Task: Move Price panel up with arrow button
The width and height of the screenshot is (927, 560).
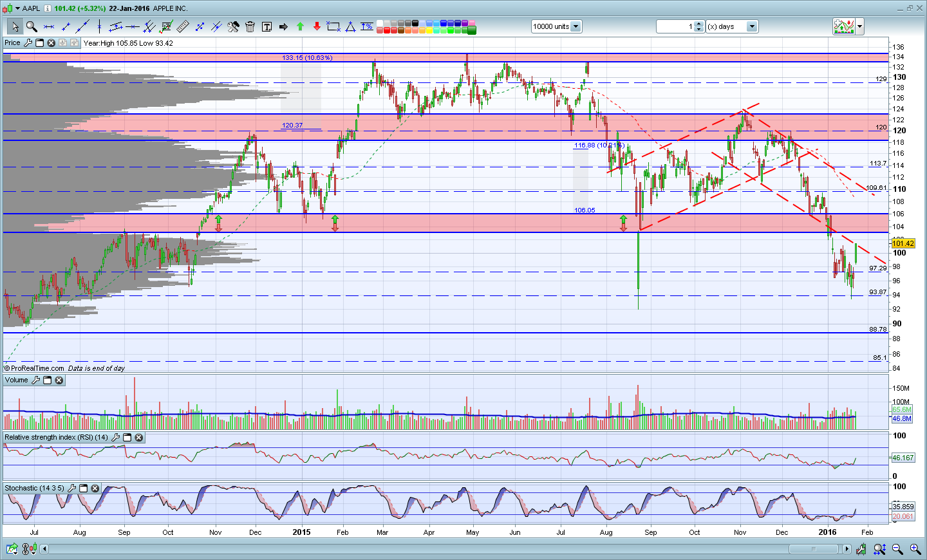Action: (74, 43)
